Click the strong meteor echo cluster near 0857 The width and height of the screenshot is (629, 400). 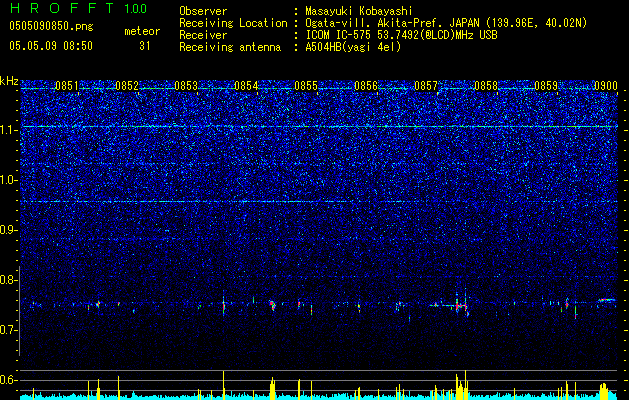[x=460, y=306]
